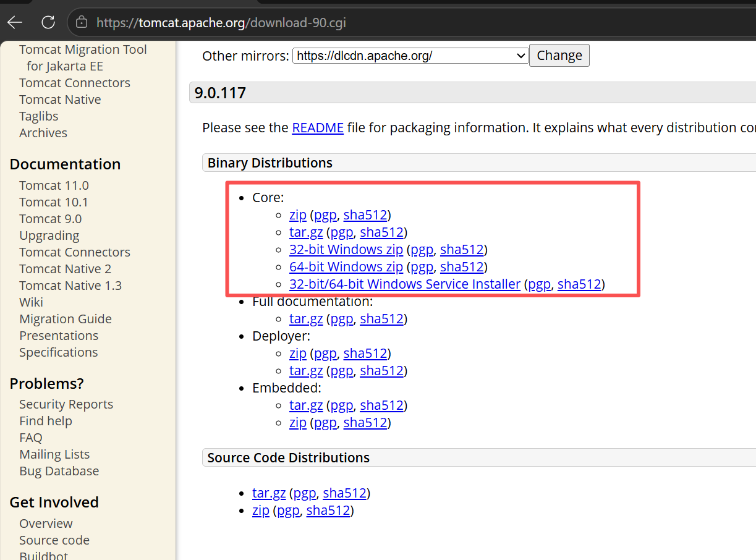The width and height of the screenshot is (756, 560).
Task: Download source code tar.gz
Action: click(x=269, y=493)
